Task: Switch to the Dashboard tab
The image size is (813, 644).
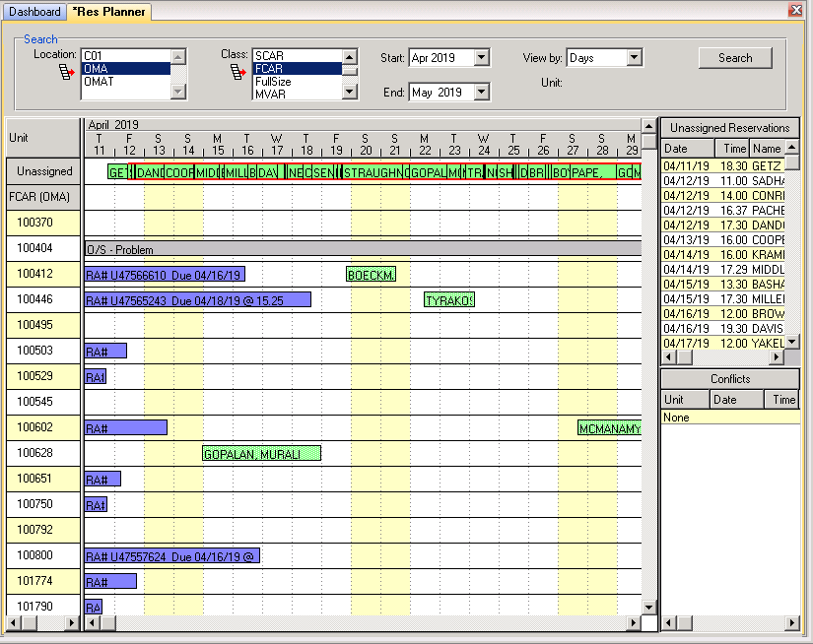Action: click(x=35, y=12)
